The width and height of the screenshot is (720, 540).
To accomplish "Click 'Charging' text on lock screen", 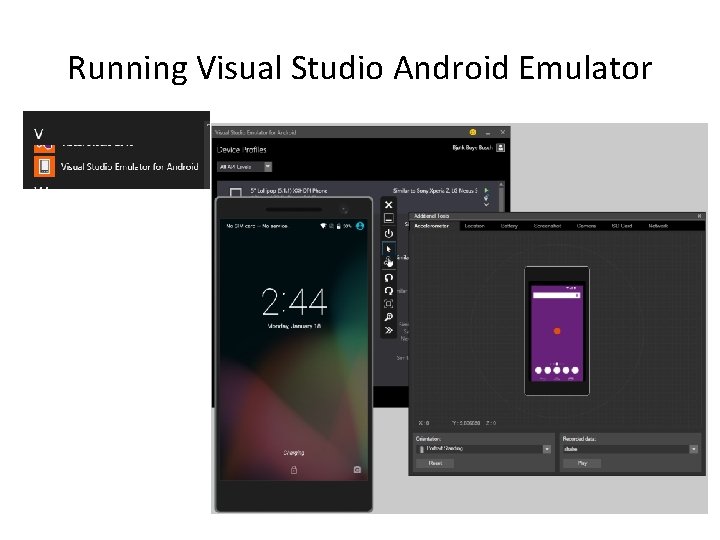I will (294, 453).
